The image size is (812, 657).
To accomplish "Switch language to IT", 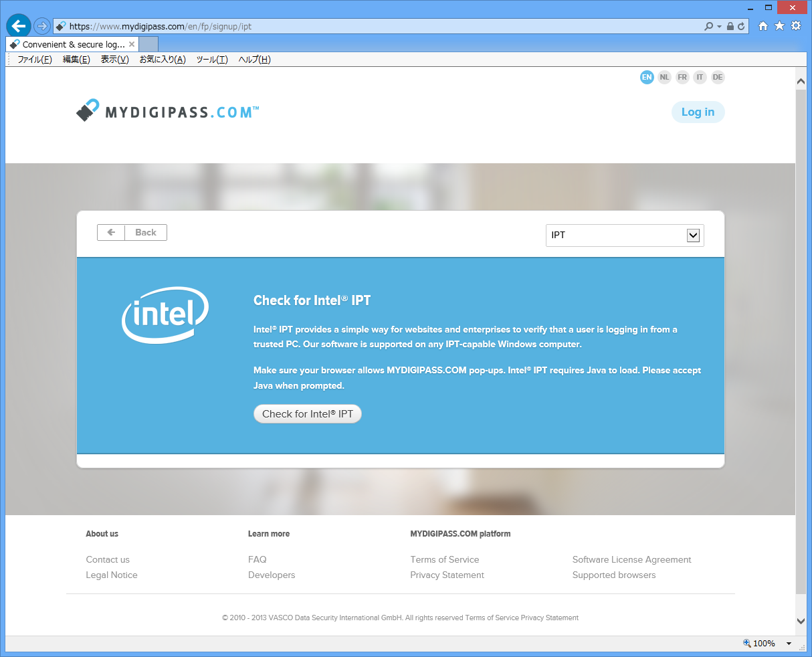I will click(x=700, y=77).
